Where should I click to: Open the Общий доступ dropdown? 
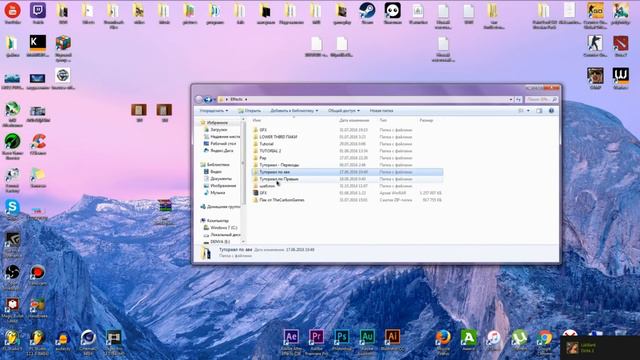pos(344,111)
